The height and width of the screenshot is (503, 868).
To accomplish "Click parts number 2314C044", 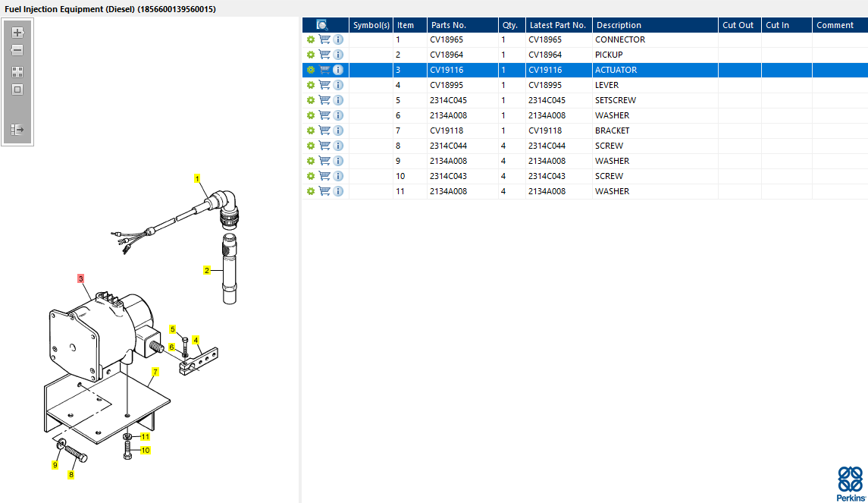I will click(448, 146).
